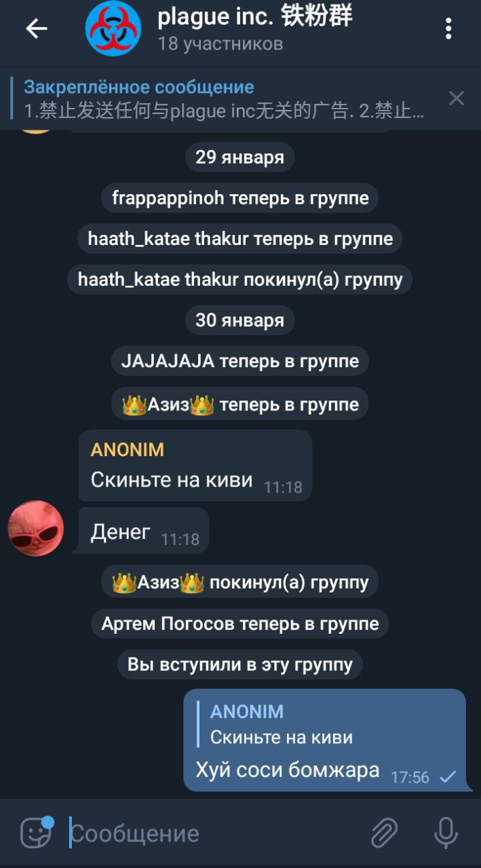
Task: Select the 'Скиньте на киви' message bubble
Action: 195,466
